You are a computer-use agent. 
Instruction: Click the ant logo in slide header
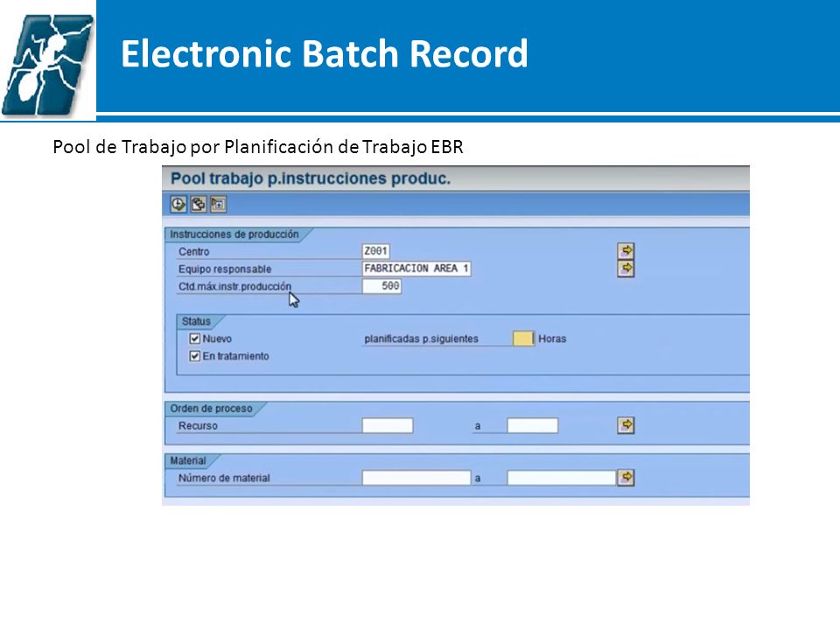point(47,64)
